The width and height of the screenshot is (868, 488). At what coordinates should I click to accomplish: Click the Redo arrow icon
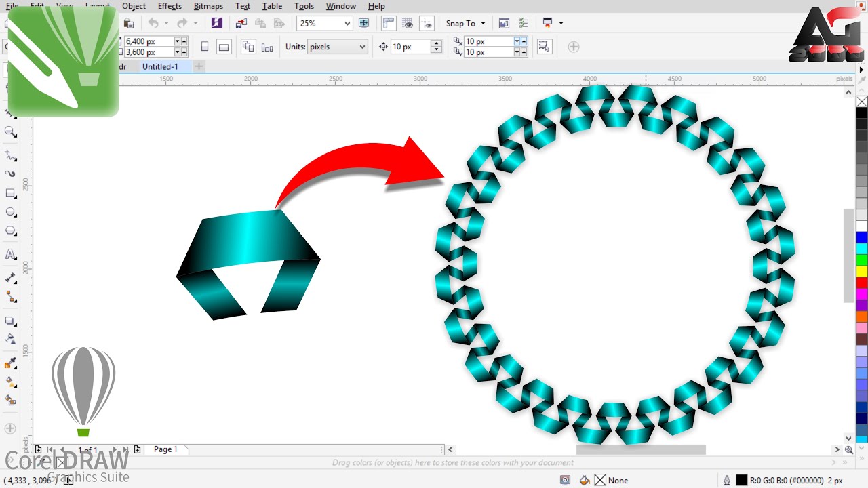182,23
